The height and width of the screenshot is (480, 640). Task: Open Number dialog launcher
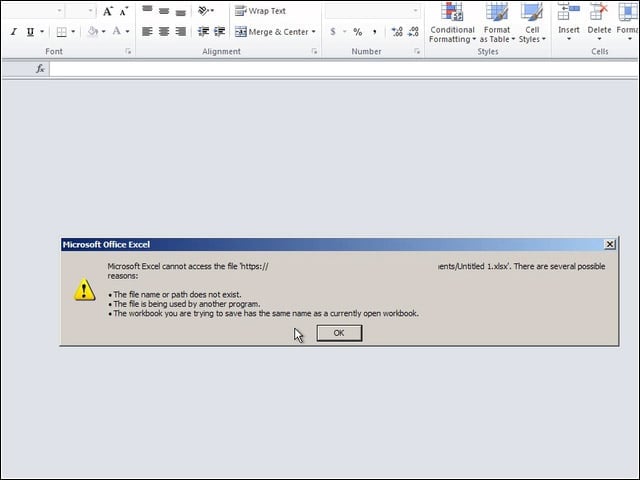[x=417, y=51]
